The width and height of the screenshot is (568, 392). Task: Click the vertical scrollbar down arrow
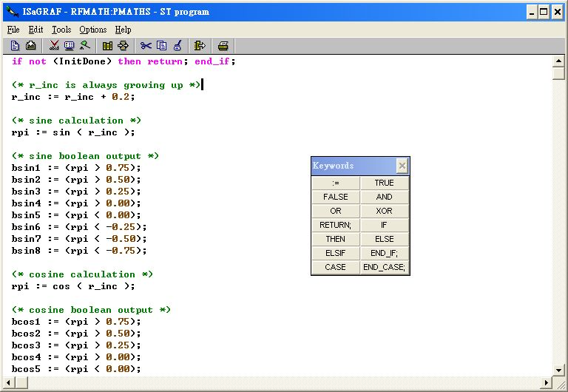click(x=559, y=369)
